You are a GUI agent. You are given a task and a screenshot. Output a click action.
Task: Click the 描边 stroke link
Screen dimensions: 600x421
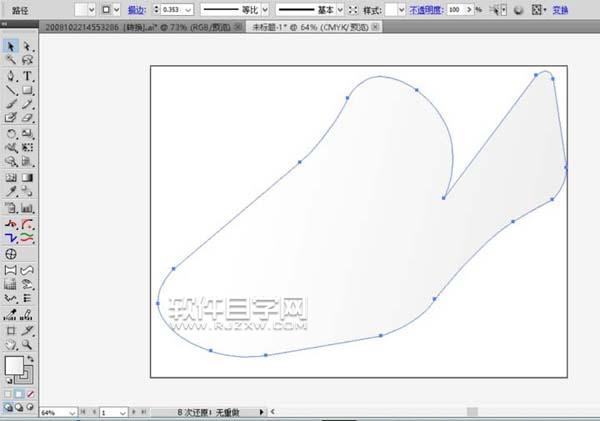pos(135,8)
